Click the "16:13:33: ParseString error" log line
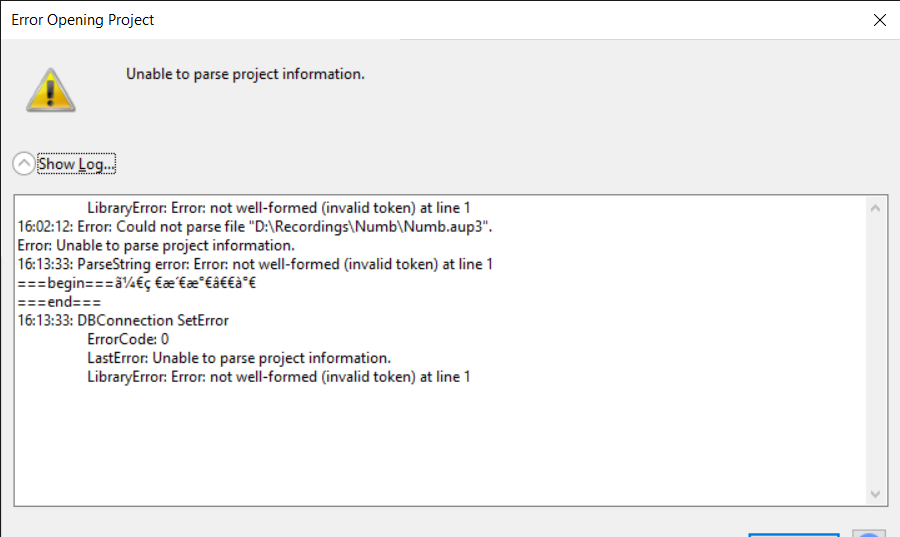The width and height of the screenshot is (900, 537). [255, 264]
